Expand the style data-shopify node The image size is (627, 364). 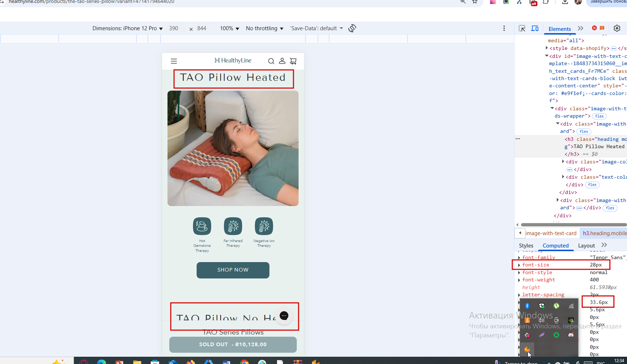coord(547,48)
